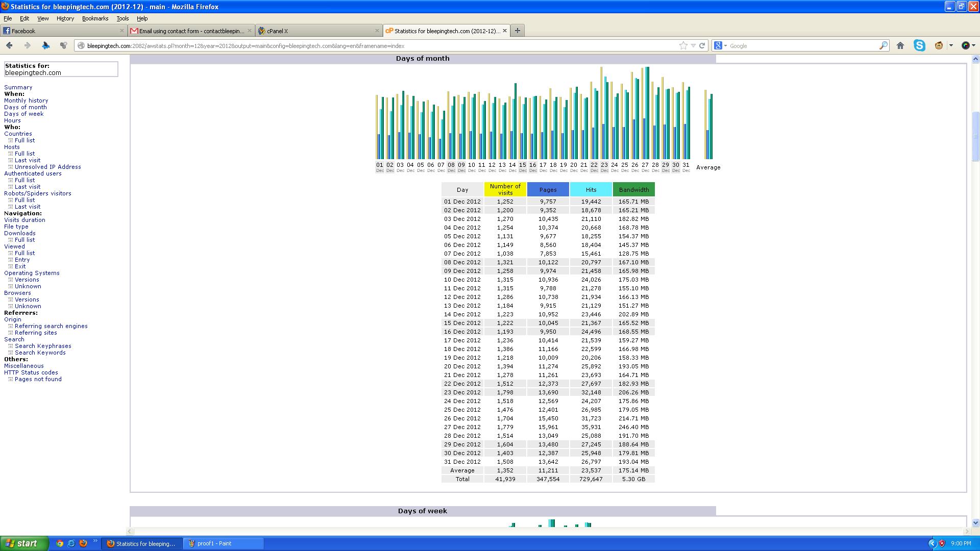Click the Greasemonkey monkey icon

point(939,45)
